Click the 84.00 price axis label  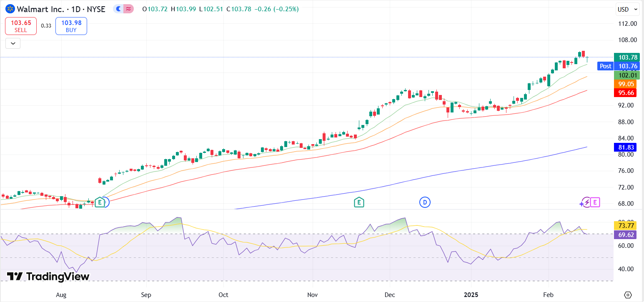point(626,138)
